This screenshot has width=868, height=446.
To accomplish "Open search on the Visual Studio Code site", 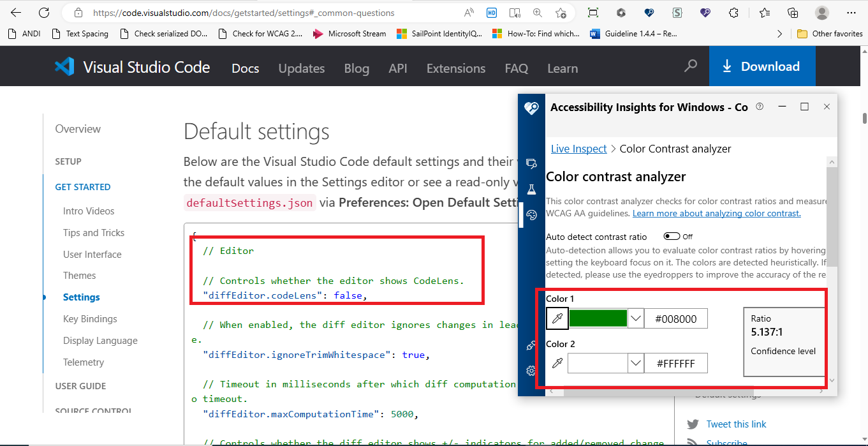I will coord(690,66).
